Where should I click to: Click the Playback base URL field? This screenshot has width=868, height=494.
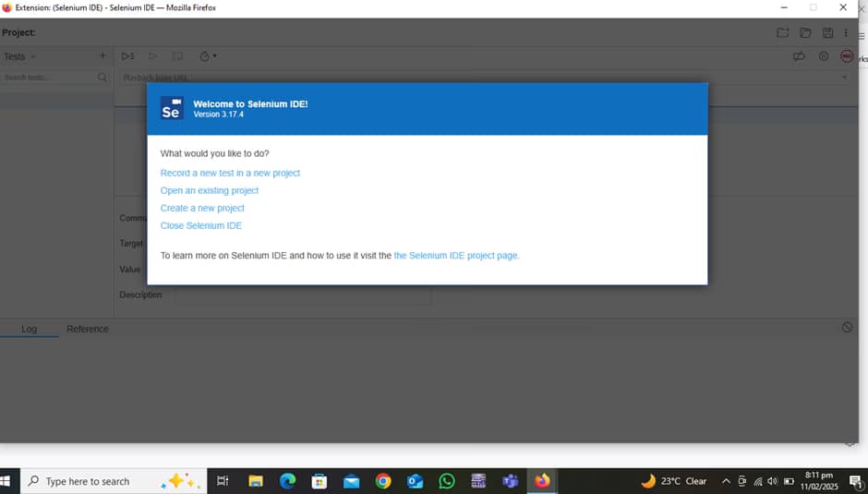coord(479,77)
